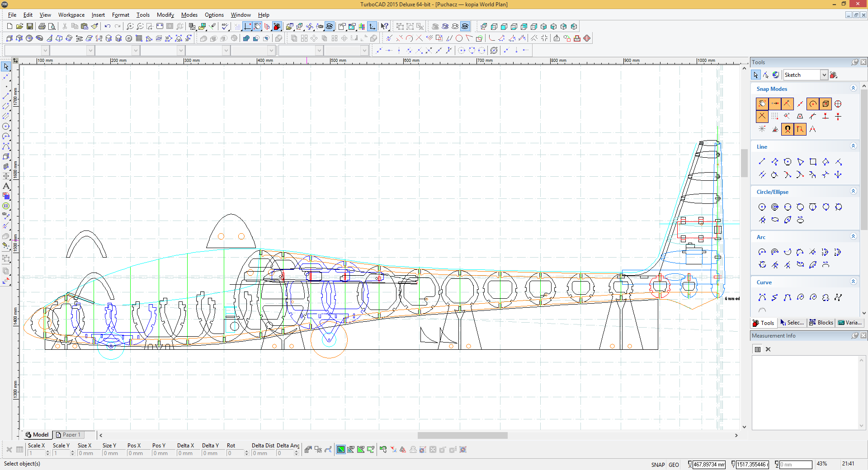This screenshot has width=868, height=470.
Task: Open the Blocks palette tab
Action: coord(821,323)
